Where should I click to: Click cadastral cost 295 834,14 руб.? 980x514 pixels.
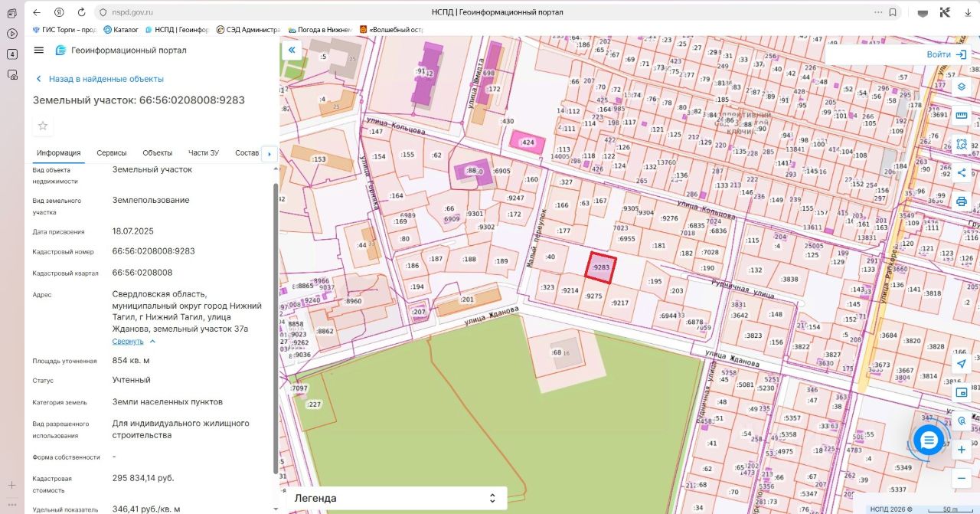[x=143, y=478]
